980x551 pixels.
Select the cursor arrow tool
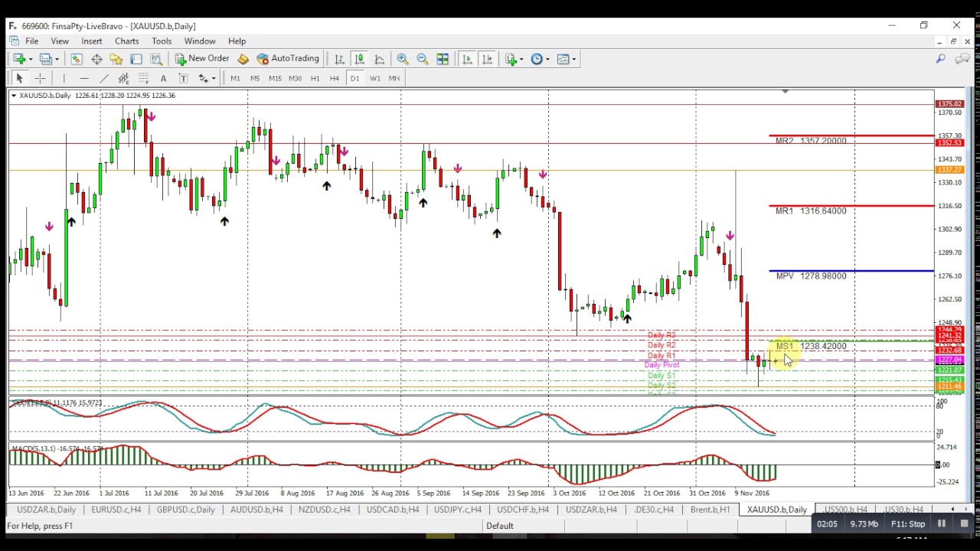pyautogui.click(x=19, y=78)
